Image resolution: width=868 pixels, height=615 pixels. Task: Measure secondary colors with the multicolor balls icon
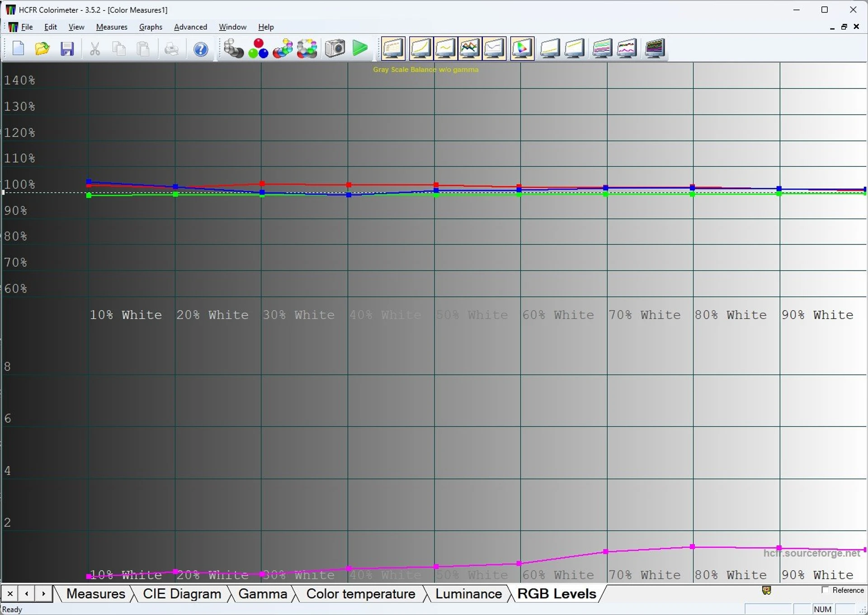(283, 48)
